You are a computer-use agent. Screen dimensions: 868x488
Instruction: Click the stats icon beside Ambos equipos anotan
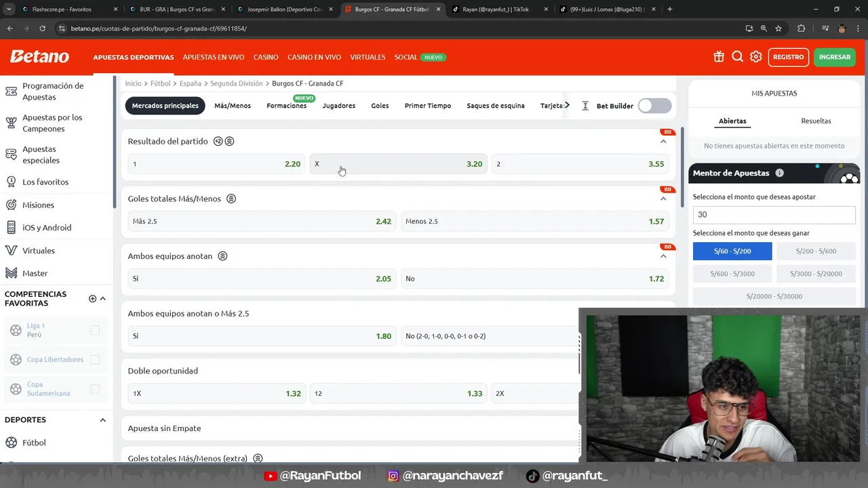tap(222, 256)
